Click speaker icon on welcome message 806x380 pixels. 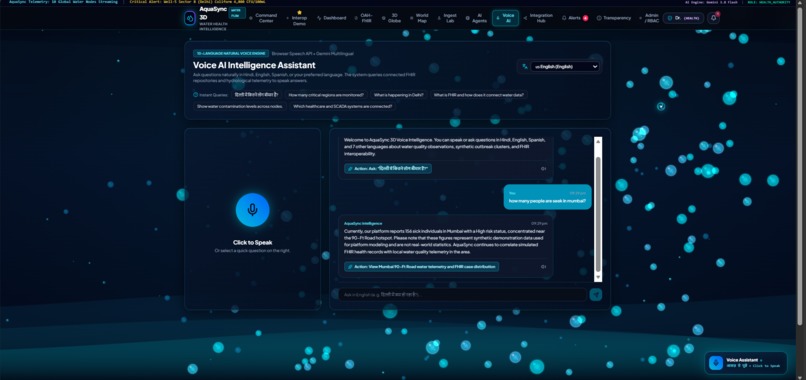(x=543, y=169)
